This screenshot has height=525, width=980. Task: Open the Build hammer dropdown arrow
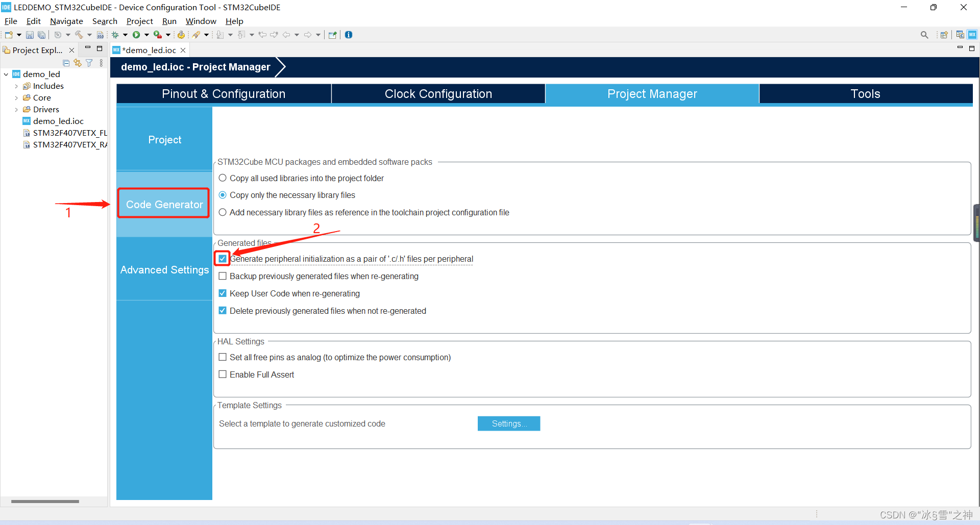pos(89,35)
